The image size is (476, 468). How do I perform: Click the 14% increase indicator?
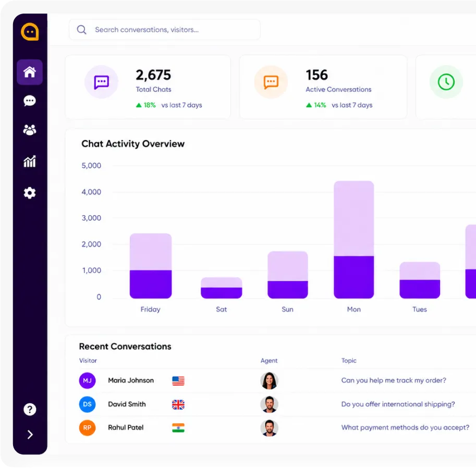(316, 105)
